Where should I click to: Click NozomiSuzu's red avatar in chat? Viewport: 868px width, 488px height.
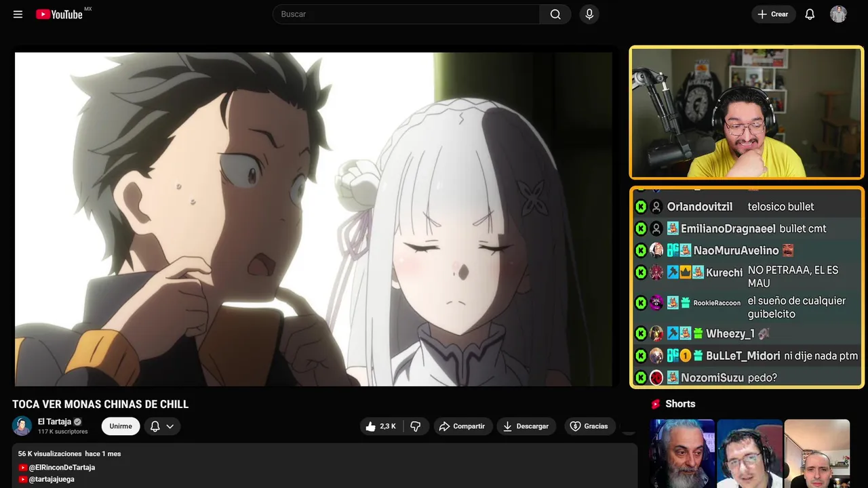tap(656, 378)
